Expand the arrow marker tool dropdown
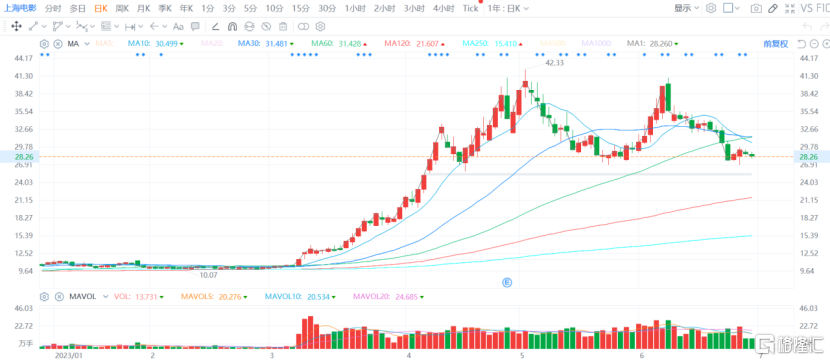Image resolution: width=830 pixels, height=361 pixels. coord(165,26)
